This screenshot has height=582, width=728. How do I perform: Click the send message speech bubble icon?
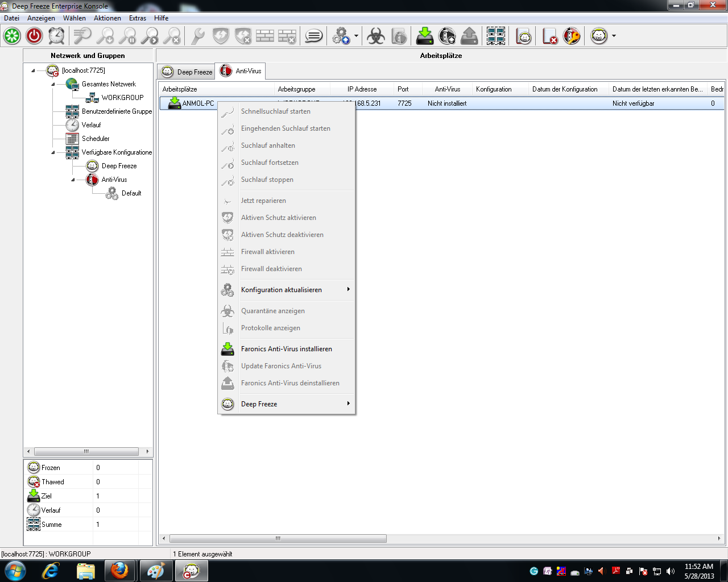[313, 36]
